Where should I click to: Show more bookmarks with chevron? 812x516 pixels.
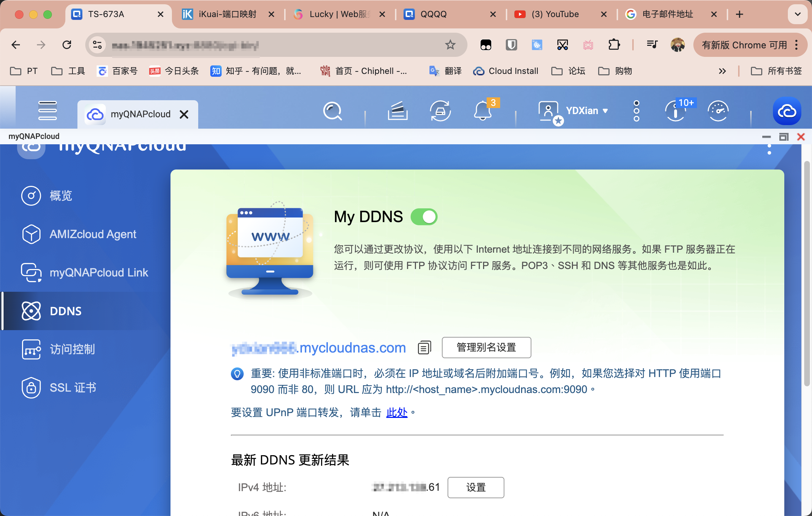[722, 71]
